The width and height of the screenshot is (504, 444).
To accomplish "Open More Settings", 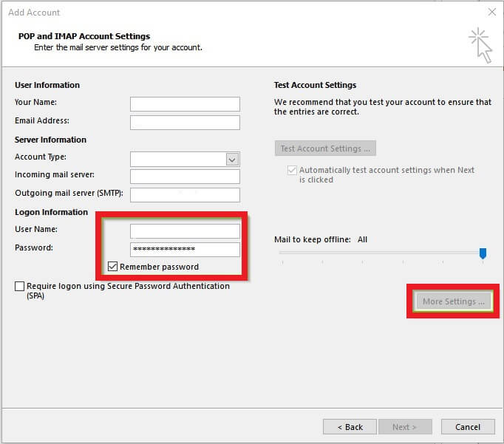I will (453, 301).
